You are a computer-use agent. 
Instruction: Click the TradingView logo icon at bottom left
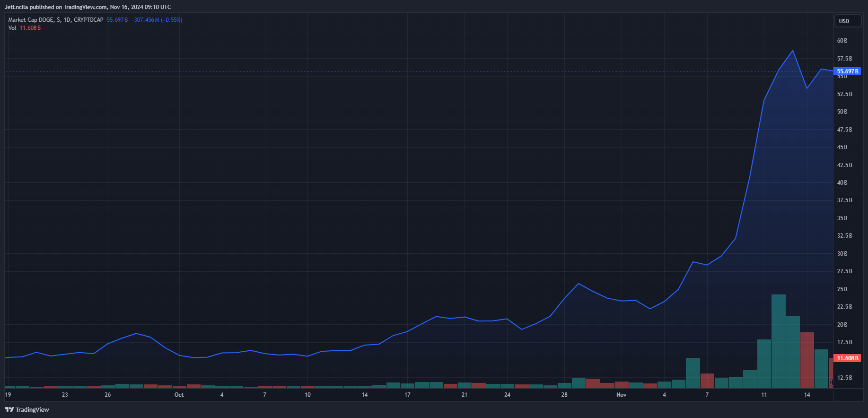coord(9,410)
